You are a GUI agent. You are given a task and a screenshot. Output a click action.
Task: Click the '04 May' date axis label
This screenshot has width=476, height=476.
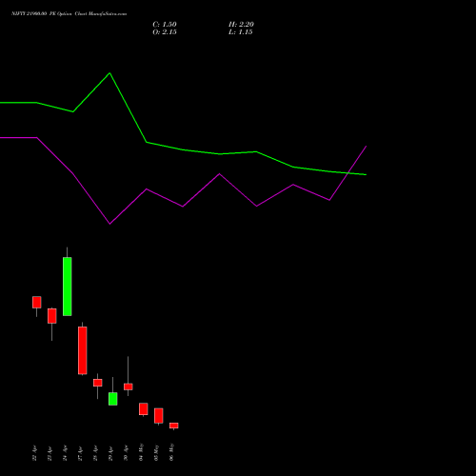pos(142,452)
